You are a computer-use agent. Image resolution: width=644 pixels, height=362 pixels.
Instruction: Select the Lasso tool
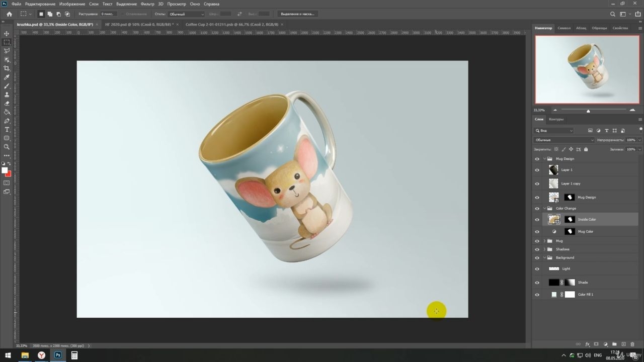click(7, 51)
